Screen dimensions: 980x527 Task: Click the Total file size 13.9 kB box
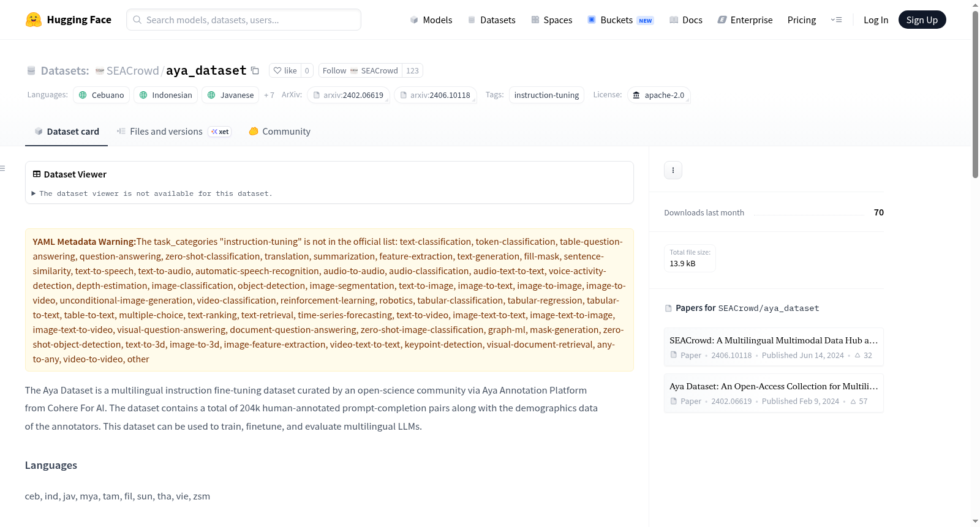[x=690, y=258]
